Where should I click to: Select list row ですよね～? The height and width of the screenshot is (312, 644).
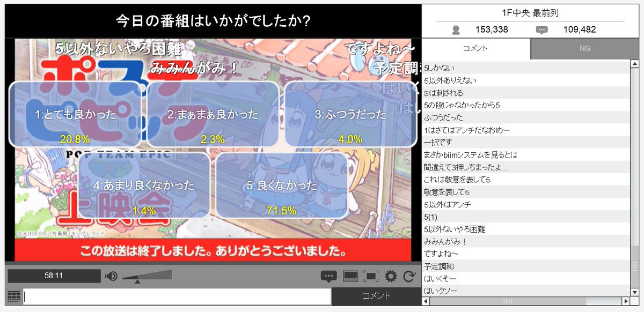pyautogui.click(x=526, y=254)
